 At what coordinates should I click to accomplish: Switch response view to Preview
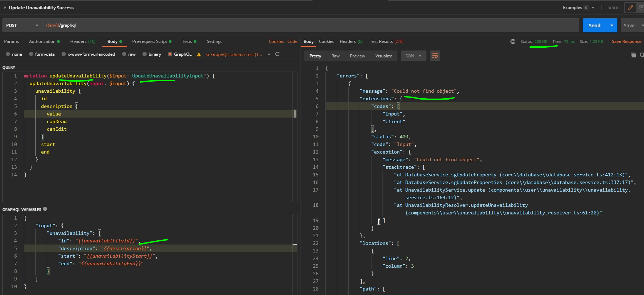click(x=357, y=56)
